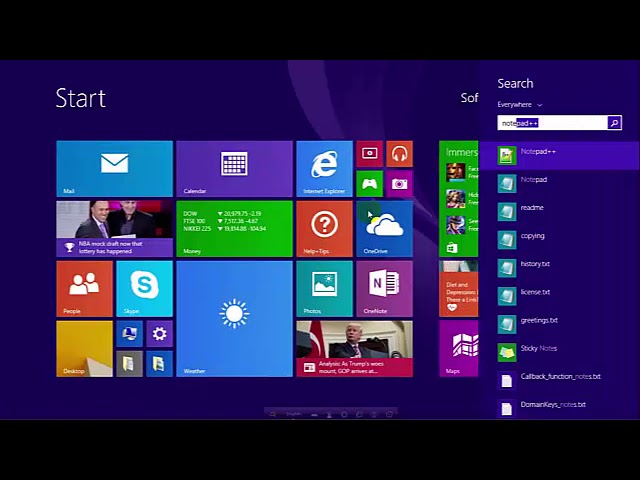Click the Notepad++ result icon
The width and height of the screenshot is (640, 480).
tap(507, 156)
